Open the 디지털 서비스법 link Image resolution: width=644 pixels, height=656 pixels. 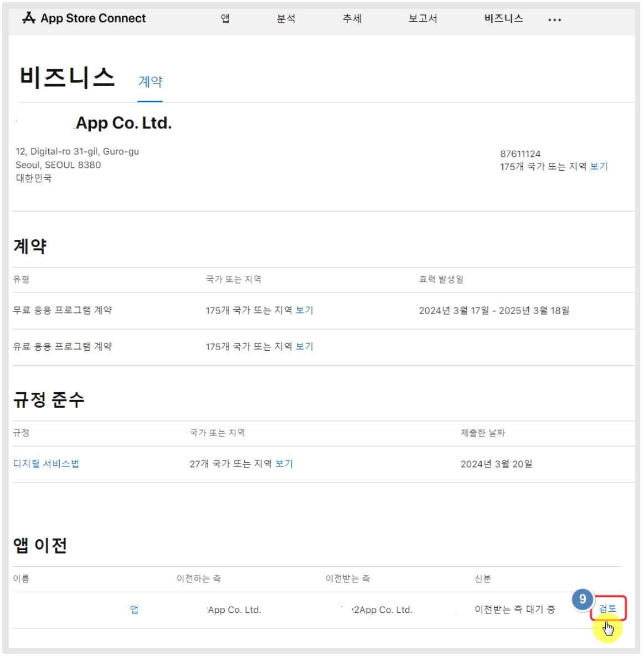point(46,464)
